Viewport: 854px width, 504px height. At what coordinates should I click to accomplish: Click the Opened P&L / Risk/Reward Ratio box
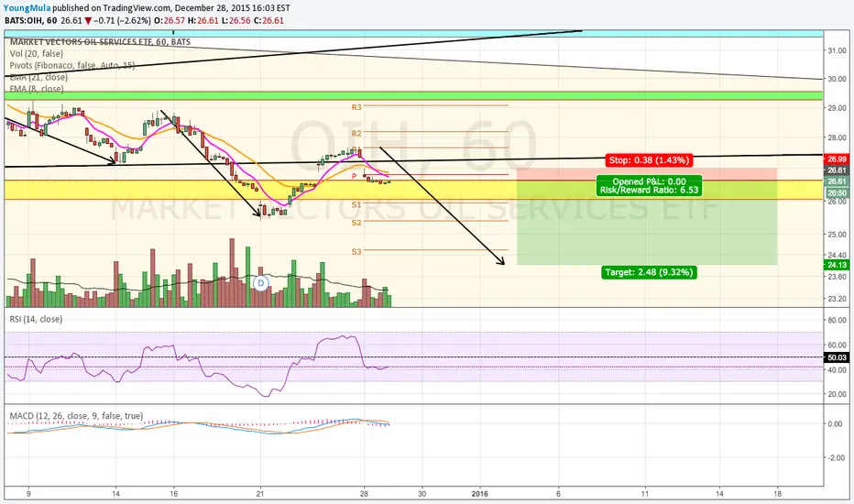click(x=649, y=186)
